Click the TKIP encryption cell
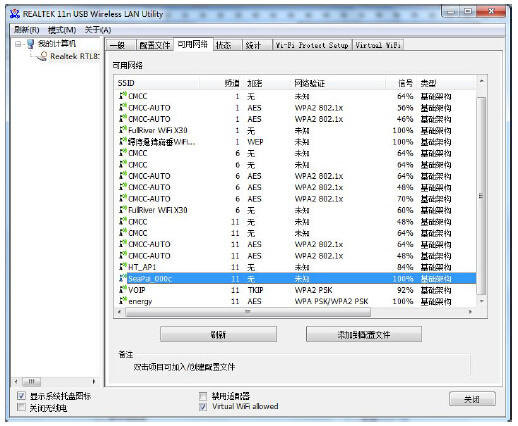518x426 pixels. point(255,290)
